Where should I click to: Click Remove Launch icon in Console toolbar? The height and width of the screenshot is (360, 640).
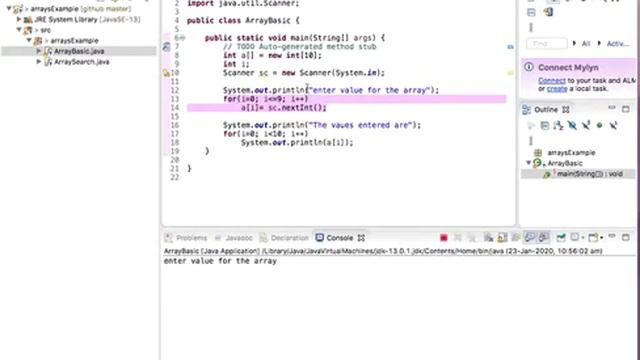coord(458,238)
